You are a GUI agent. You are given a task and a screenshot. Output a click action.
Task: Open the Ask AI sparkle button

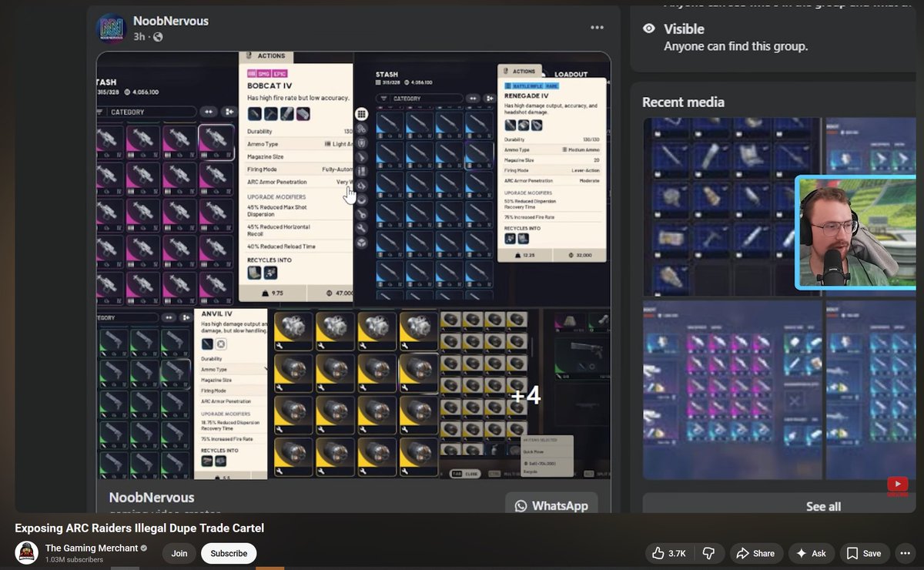(x=811, y=553)
